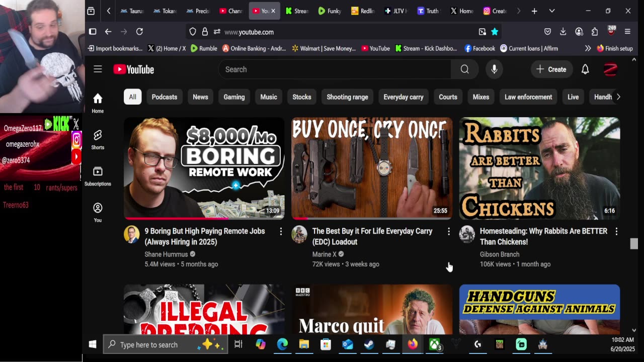Image resolution: width=644 pixels, height=362 pixels.
Task: Click Finish setup button
Action: pos(614,48)
